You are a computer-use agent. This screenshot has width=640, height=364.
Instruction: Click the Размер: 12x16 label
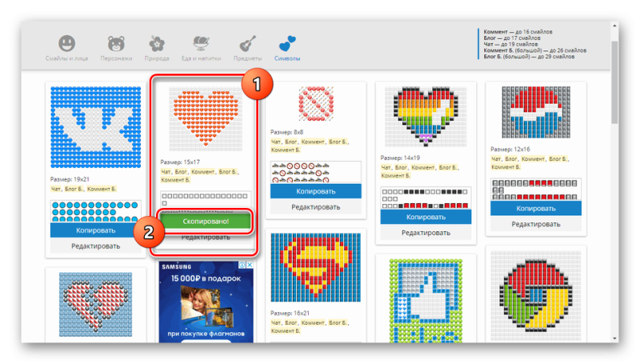(510, 149)
